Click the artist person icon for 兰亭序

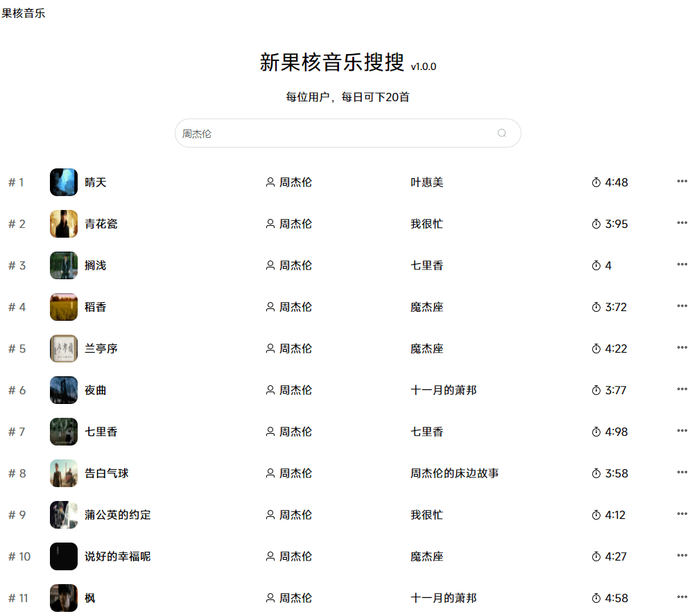270,349
